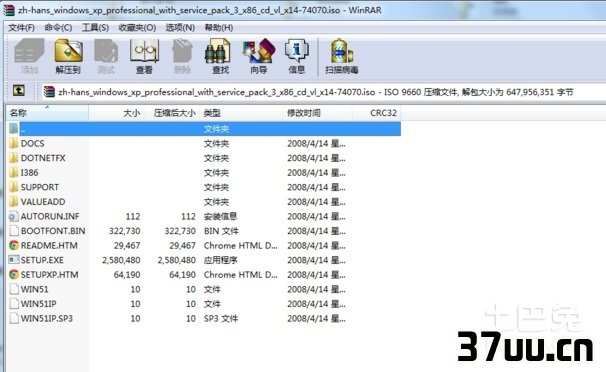The width and height of the screenshot is (606, 372).
Task: Select WIN51IP.SP3 file name
Action: pyautogui.click(x=47, y=319)
